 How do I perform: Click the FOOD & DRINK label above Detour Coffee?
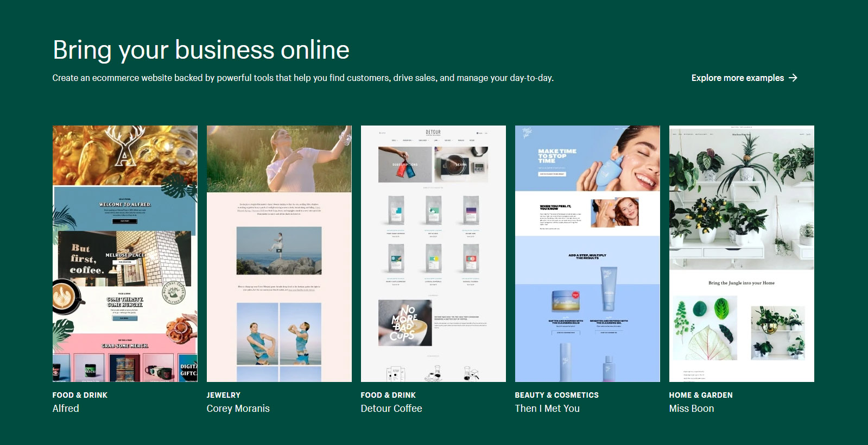388,395
